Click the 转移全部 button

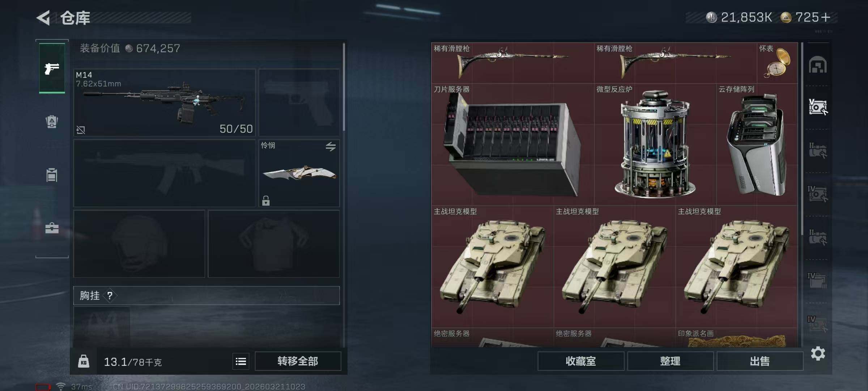[x=298, y=361]
